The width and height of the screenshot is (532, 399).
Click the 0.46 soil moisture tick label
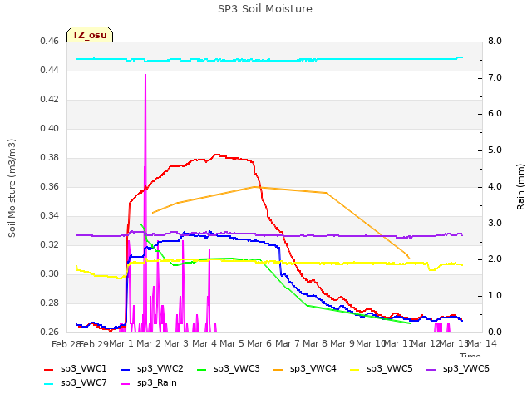coord(50,42)
